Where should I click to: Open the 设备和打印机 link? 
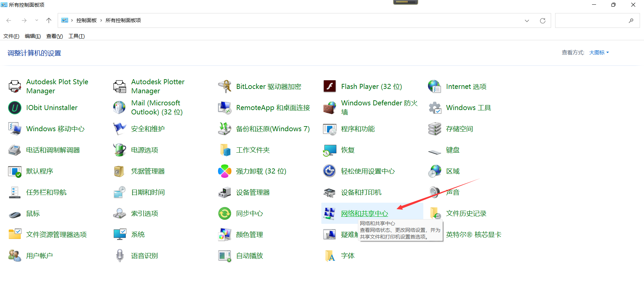361,192
